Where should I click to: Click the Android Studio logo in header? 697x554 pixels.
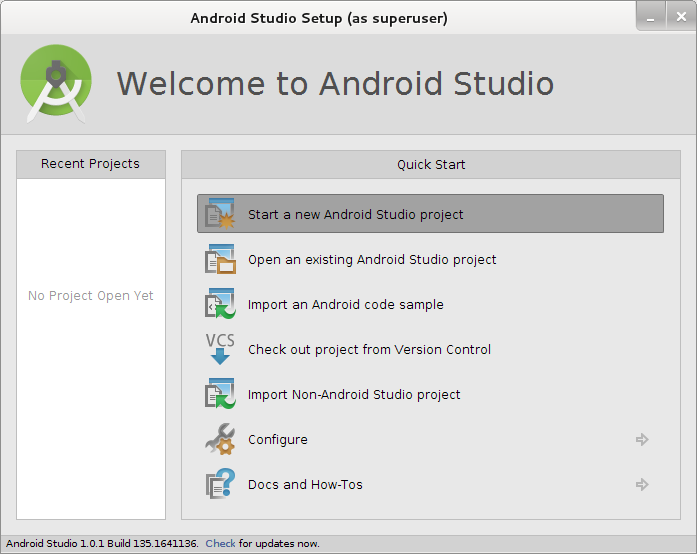click(56, 84)
